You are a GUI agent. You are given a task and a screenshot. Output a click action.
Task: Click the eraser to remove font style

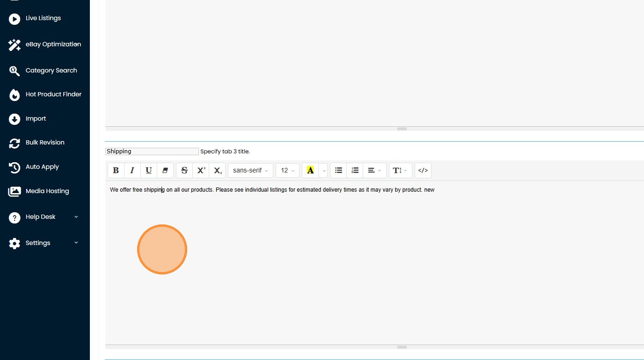tap(165, 171)
